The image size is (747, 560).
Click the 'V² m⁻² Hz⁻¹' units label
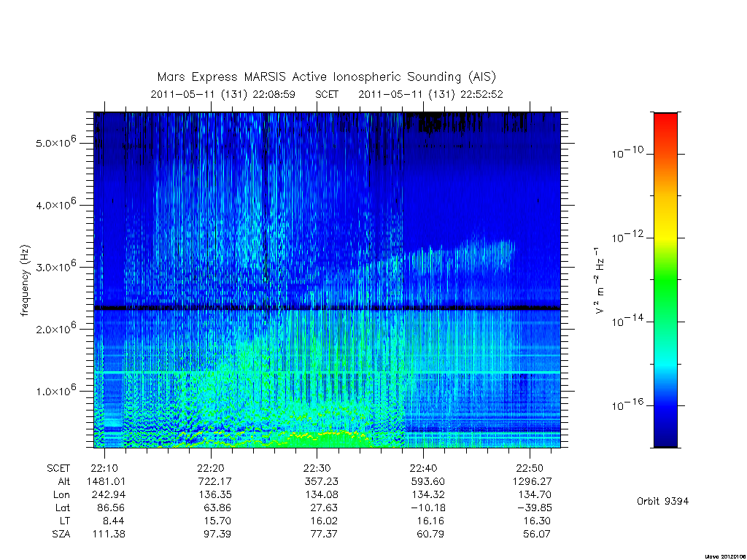pyautogui.click(x=600, y=281)
